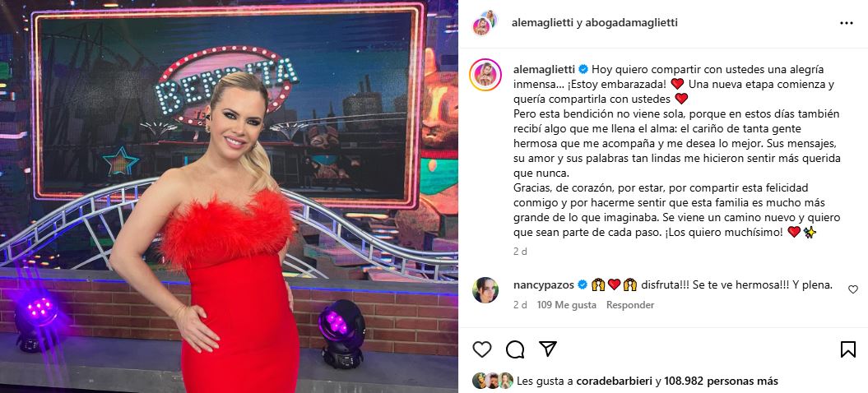View the 109 Me gusta comment likes
This screenshot has width=868, height=393.
click(x=566, y=305)
